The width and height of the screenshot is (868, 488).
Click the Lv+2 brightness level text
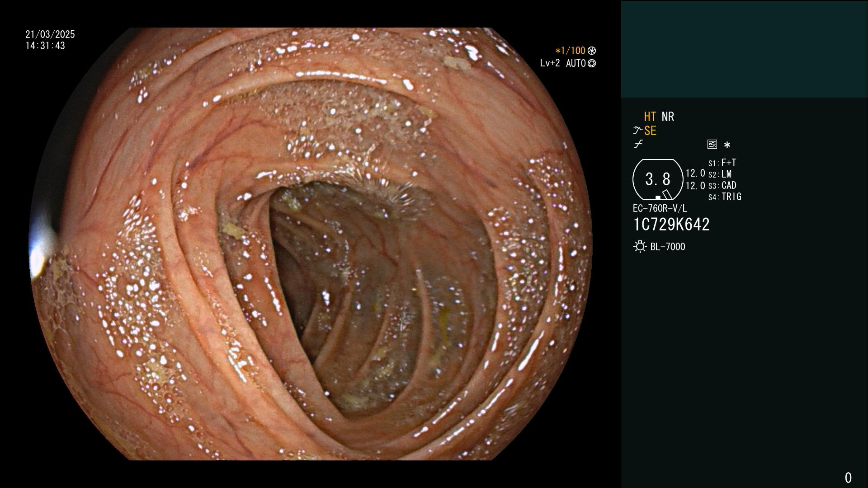(550, 63)
